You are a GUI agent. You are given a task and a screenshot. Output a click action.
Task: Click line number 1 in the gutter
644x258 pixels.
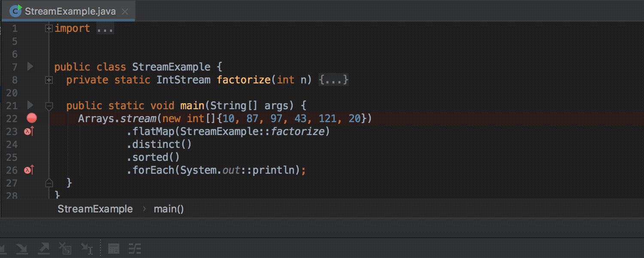[x=15, y=29]
